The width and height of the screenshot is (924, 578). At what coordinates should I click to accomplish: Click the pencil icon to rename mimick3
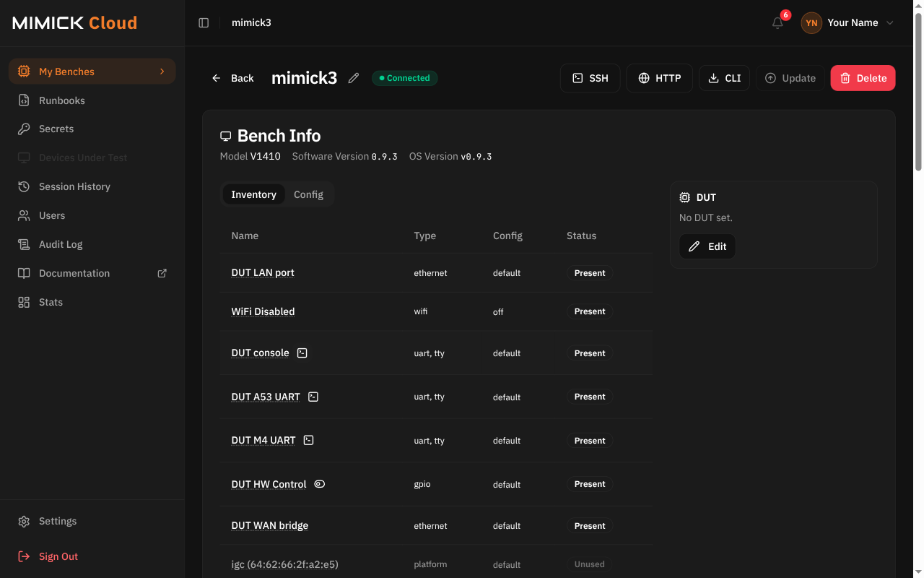pyautogui.click(x=354, y=78)
